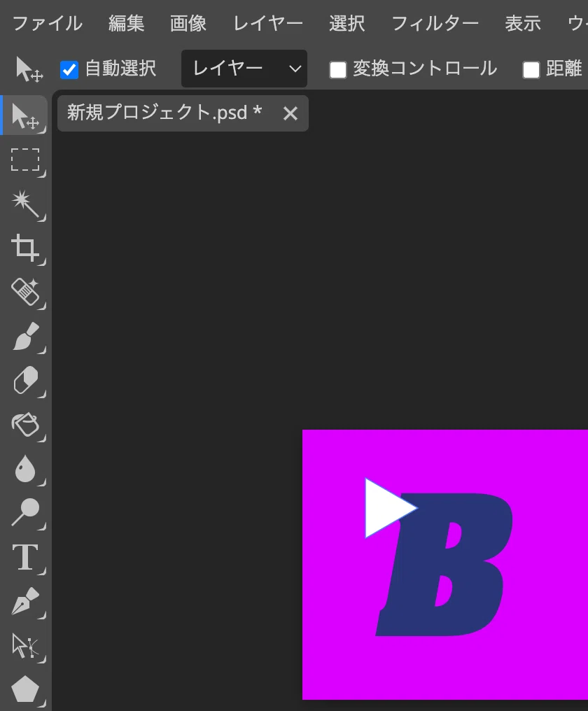The image size is (588, 711).
Task: Select the Magic Wand tool
Action: [25, 204]
